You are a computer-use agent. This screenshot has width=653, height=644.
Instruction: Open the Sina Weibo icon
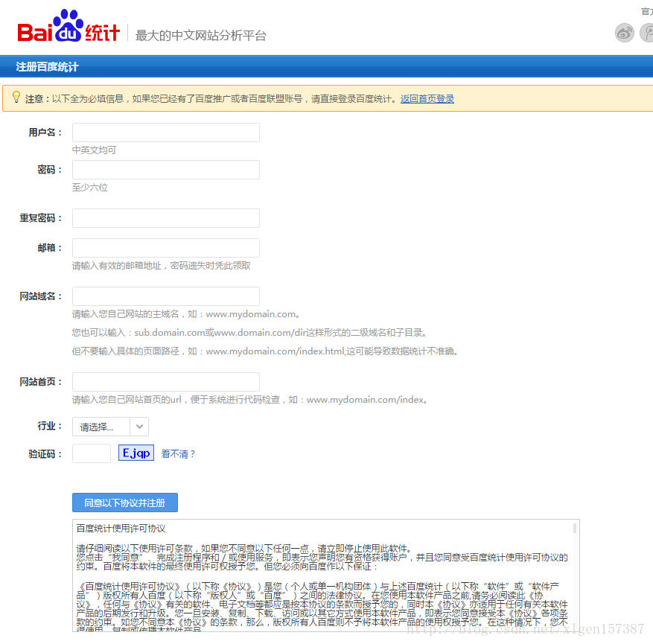[624, 33]
